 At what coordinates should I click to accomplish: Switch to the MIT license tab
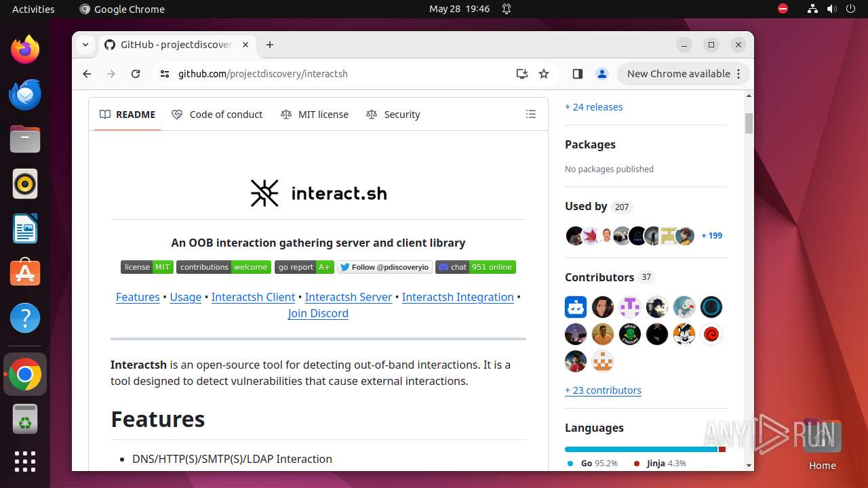point(315,115)
